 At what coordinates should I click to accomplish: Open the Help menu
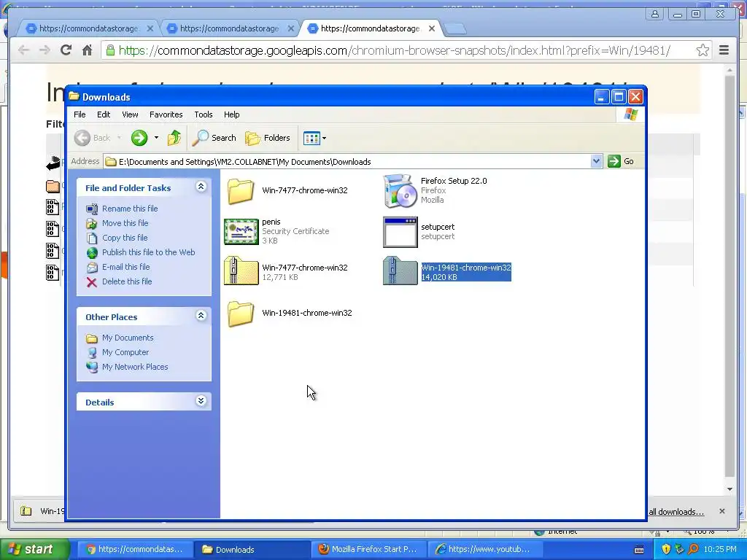point(231,114)
